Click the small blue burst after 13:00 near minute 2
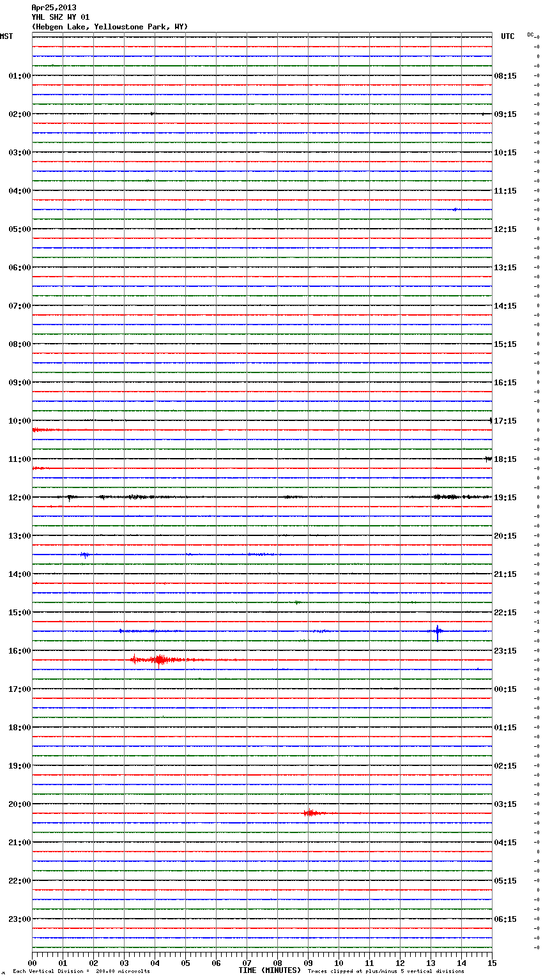 (85, 555)
